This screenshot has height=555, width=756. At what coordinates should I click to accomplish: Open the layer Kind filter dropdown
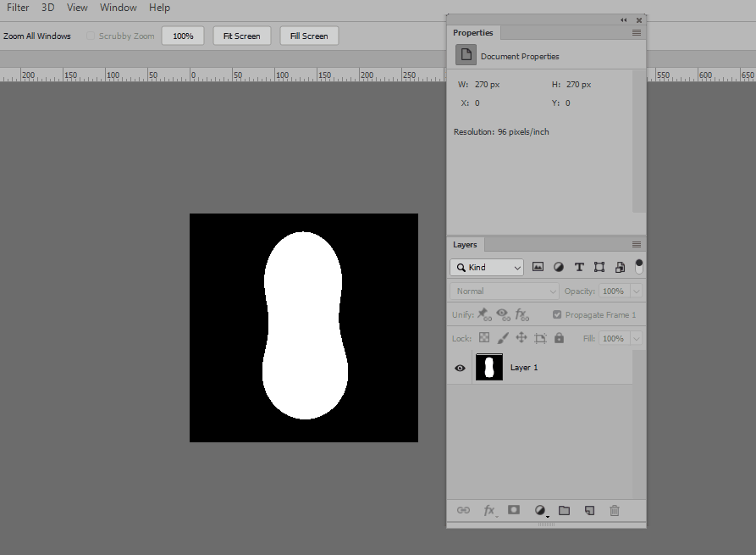pos(487,267)
